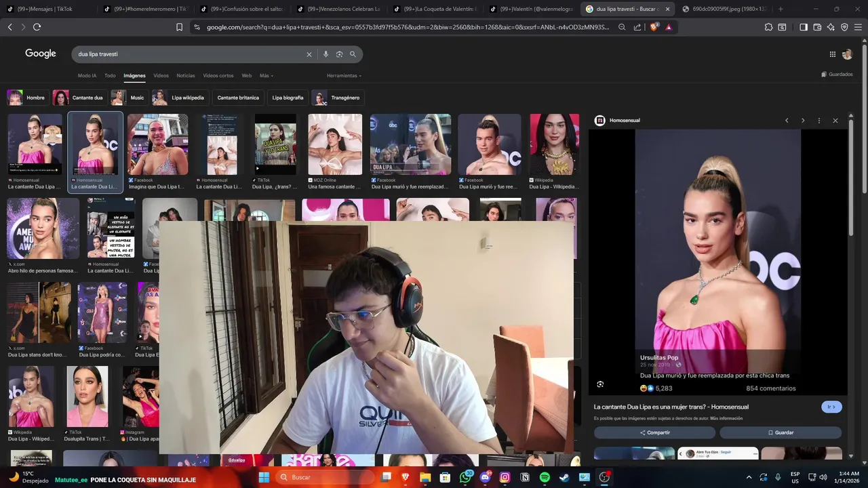This screenshot has width=868, height=488.
Task: Start voice search with microphone
Action: [325, 54]
